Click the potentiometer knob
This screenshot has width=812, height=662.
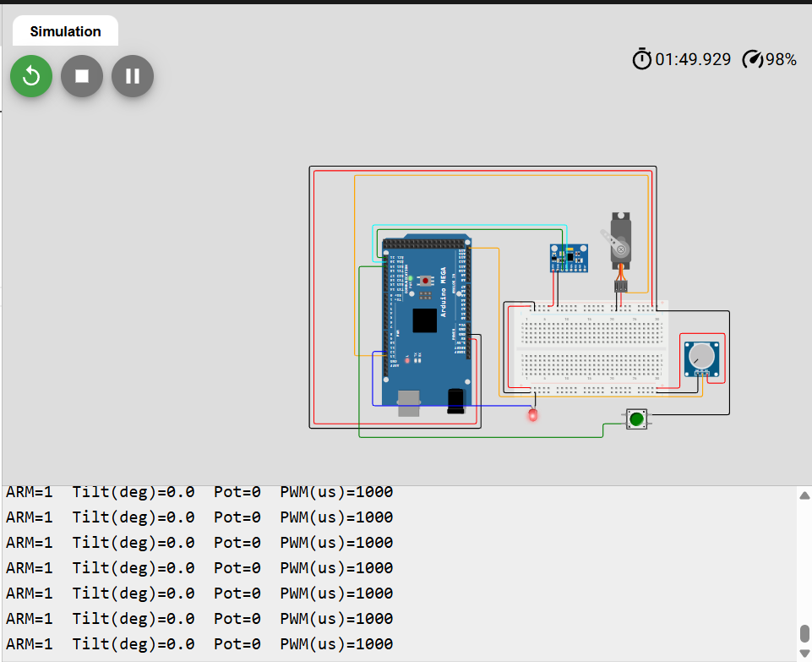pyautogui.click(x=700, y=358)
